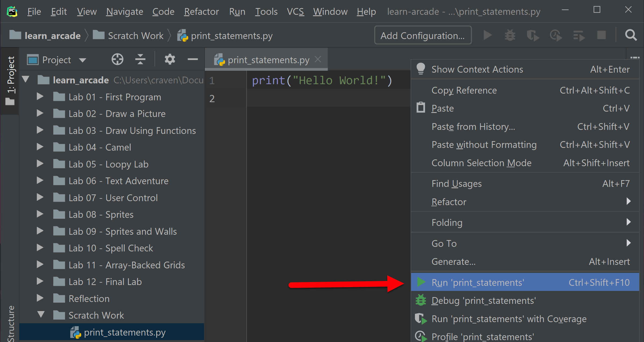Open the File menu
This screenshot has height=342, width=644.
point(34,12)
